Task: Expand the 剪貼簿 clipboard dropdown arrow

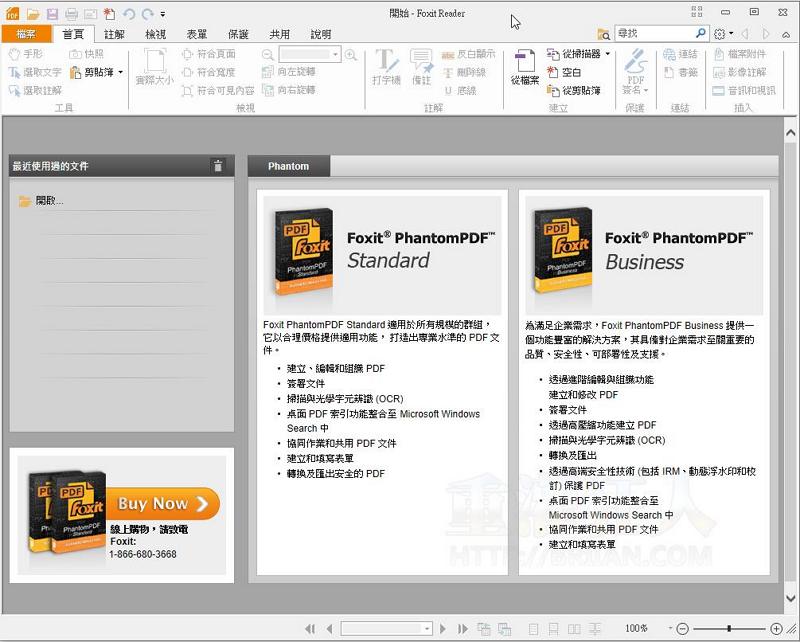Action: [x=121, y=72]
